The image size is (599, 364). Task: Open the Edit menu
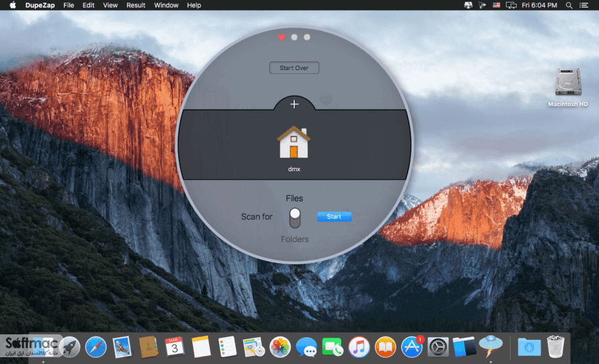tap(88, 5)
